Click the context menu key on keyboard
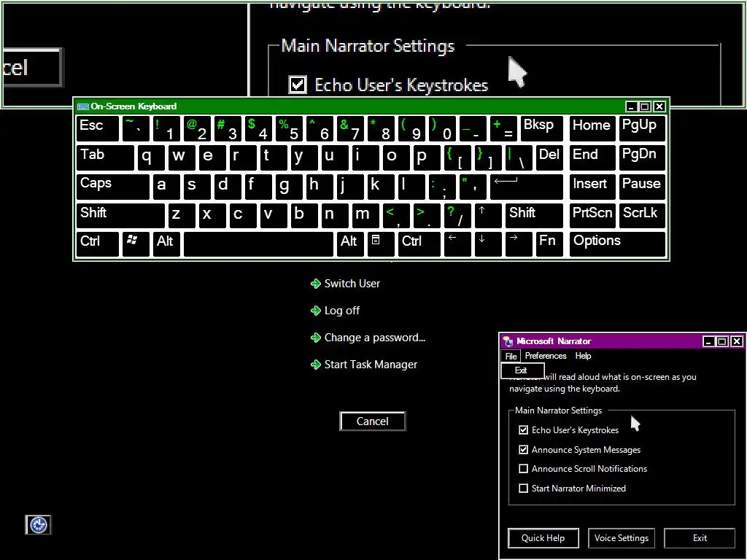The height and width of the screenshot is (560, 747). tap(381, 244)
